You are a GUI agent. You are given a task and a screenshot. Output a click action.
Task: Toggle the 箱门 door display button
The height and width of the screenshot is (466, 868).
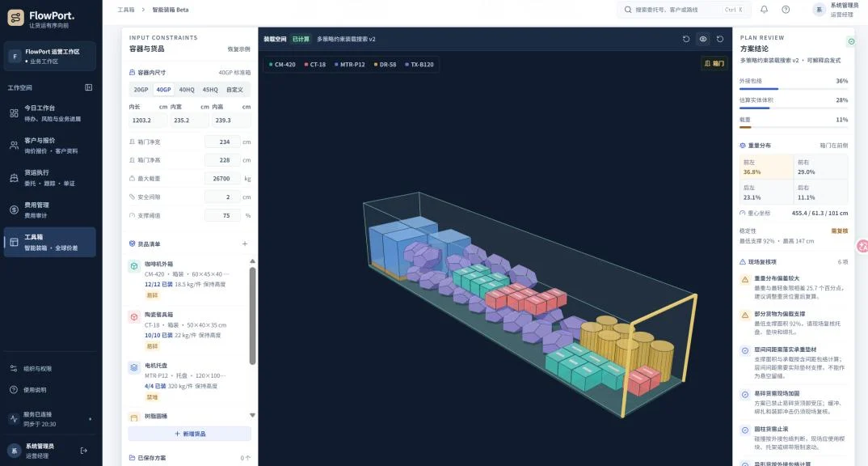pos(714,63)
